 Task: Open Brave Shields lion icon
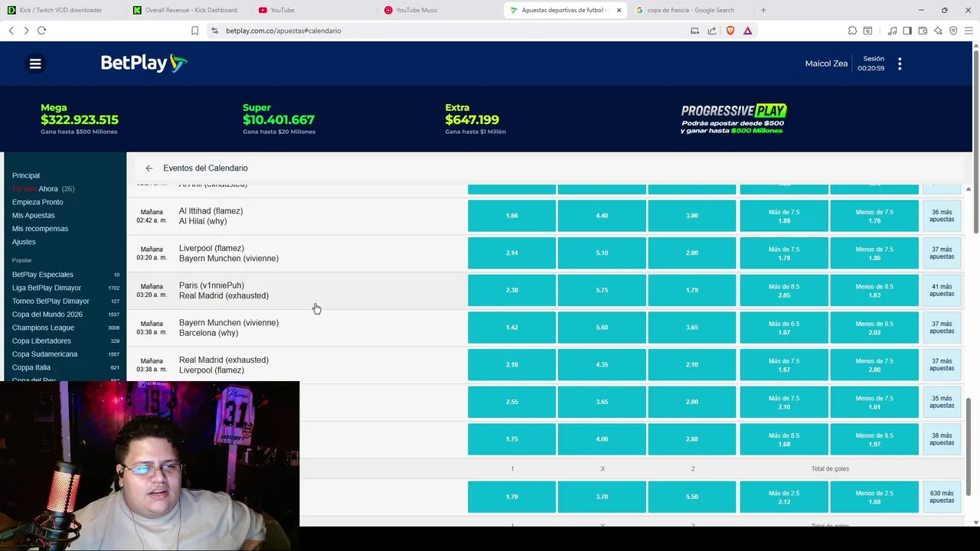click(x=730, y=31)
